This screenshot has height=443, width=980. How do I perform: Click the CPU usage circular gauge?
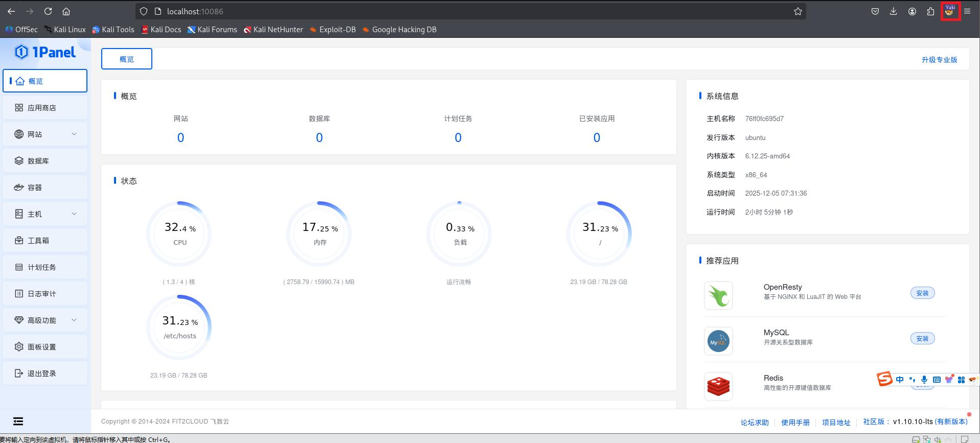[x=179, y=234]
